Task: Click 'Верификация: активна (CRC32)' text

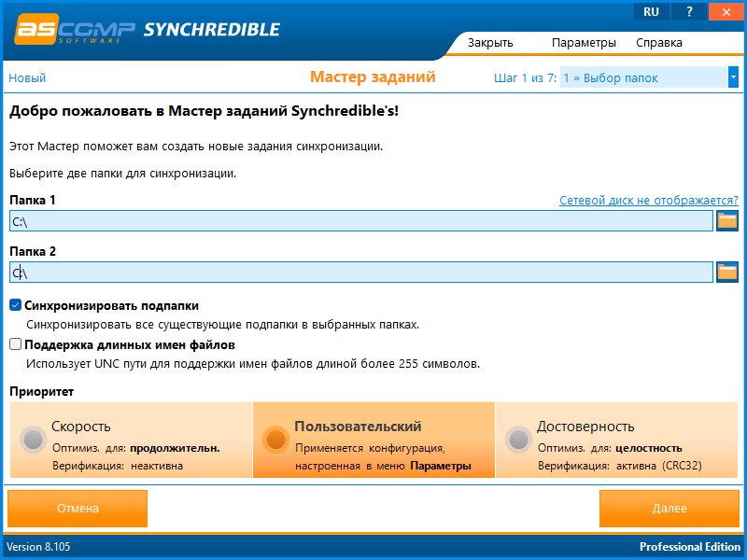Action: tap(619, 465)
